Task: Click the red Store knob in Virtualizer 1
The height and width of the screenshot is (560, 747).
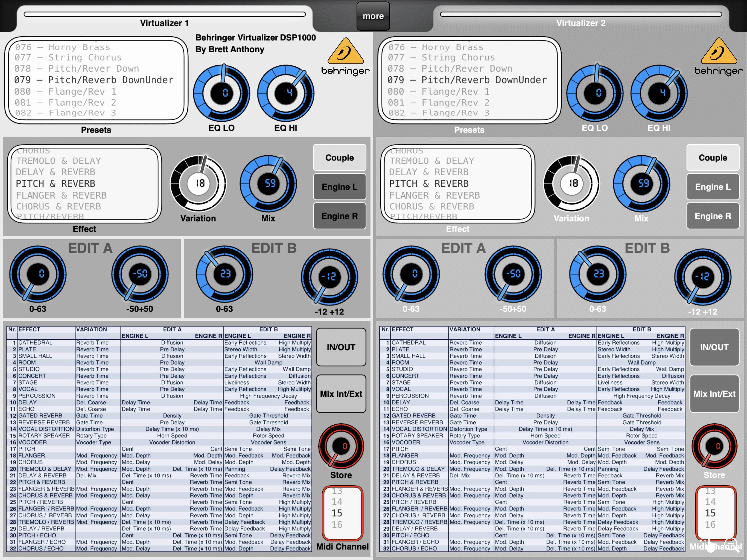Action: coord(341,446)
